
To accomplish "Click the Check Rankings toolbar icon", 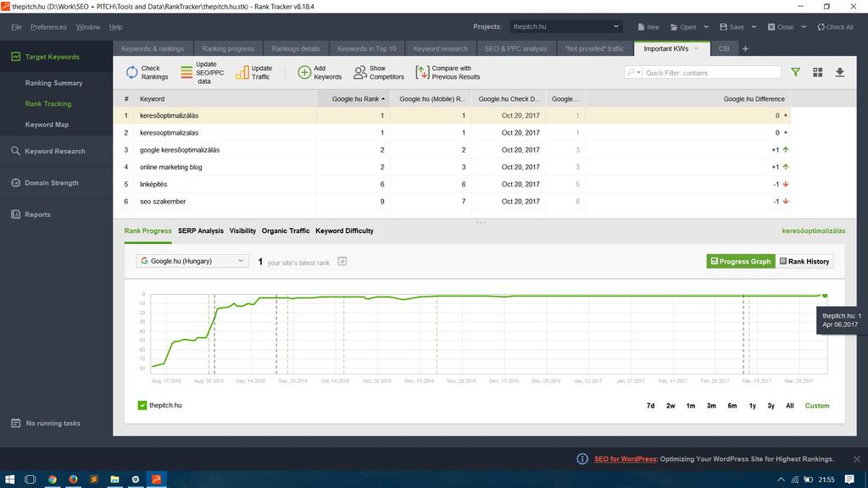I will click(131, 73).
